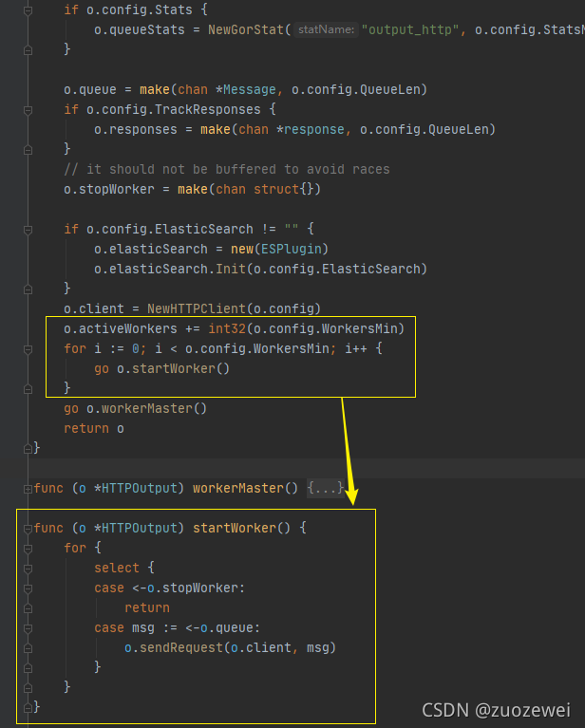The width and height of the screenshot is (585, 728).
Task: Click 'o.stopWorker' in the make(chan struct{}) line
Action: (x=109, y=190)
